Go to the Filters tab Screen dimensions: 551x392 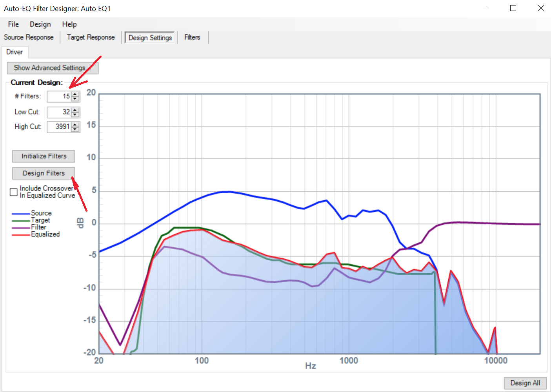[x=192, y=37]
